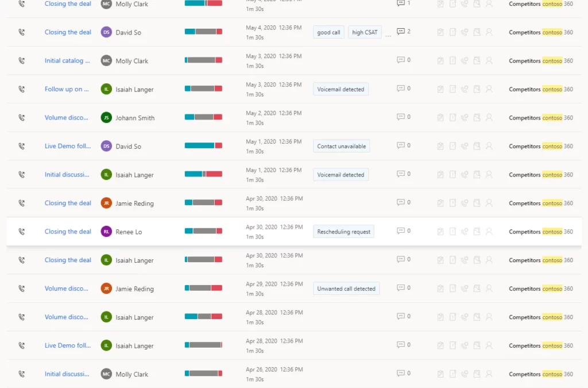Screen dimensions: 588x388
Task: Open Johann Smith's Volume disco call link
Action: [x=67, y=117]
